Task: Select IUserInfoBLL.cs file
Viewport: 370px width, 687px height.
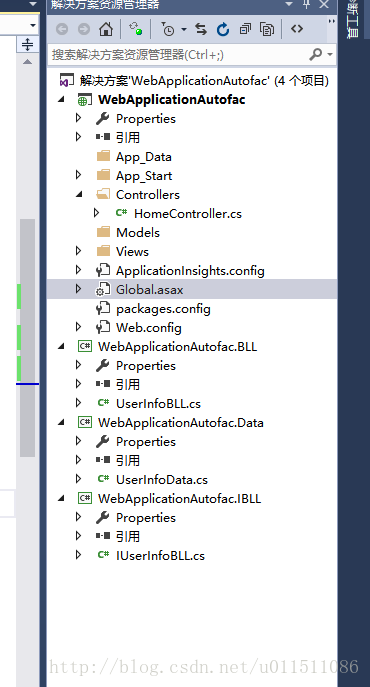Action: click(x=160, y=556)
